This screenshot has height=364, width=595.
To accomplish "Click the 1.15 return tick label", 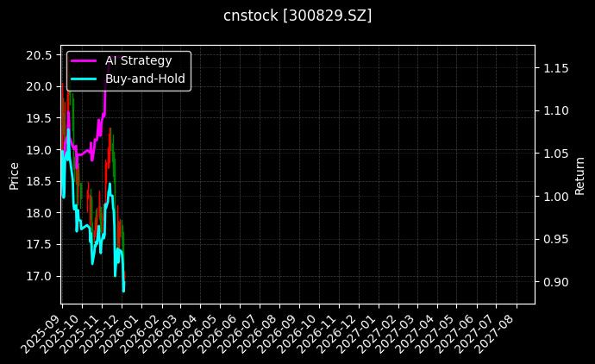I will coord(556,68).
